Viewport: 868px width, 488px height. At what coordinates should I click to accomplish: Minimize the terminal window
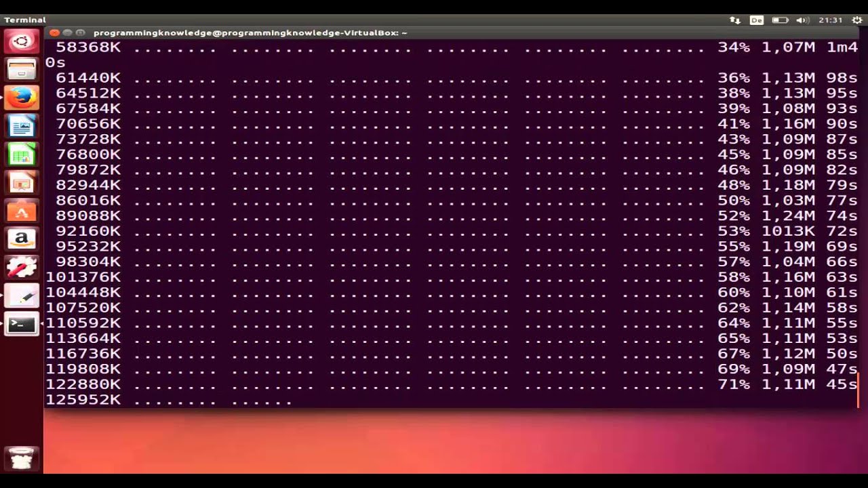[67, 33]
